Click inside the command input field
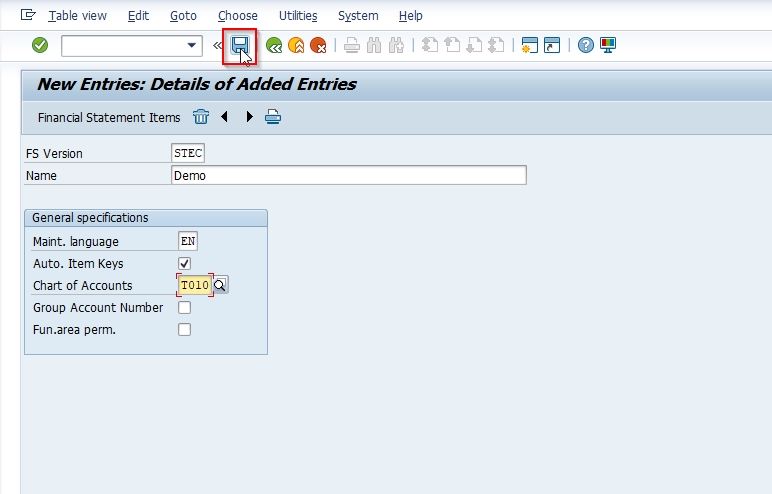Image resolution: width=772 pixels, height=494 pixels. click(123, 46)
